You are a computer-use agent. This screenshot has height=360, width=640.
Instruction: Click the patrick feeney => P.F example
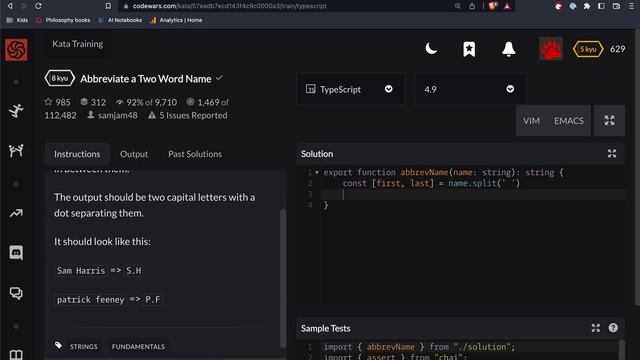[108, 300]
